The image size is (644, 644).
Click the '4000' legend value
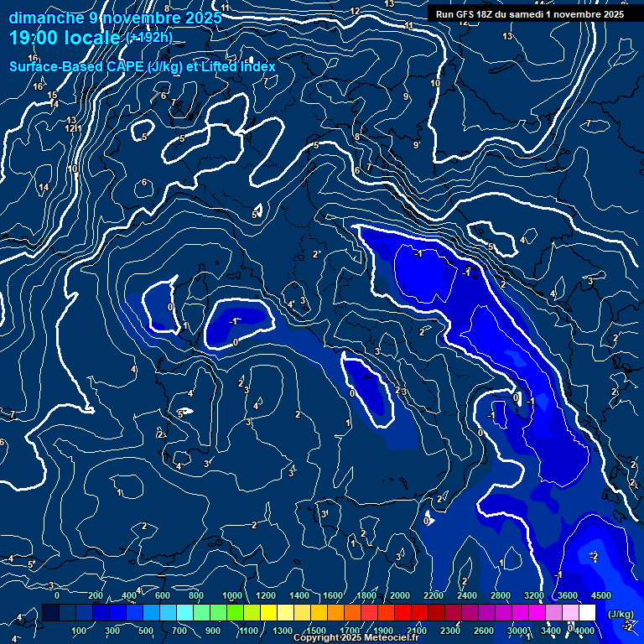click(x=584, y=631)
